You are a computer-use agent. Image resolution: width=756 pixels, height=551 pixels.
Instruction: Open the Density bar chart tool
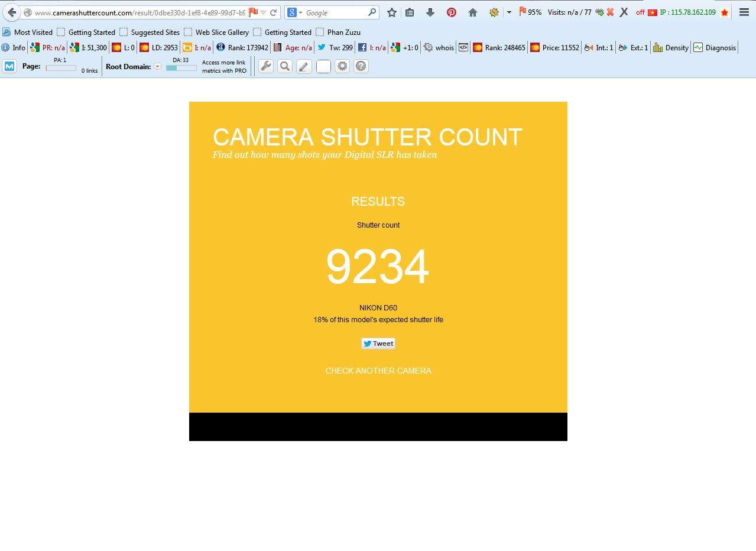tap(671, 48)
